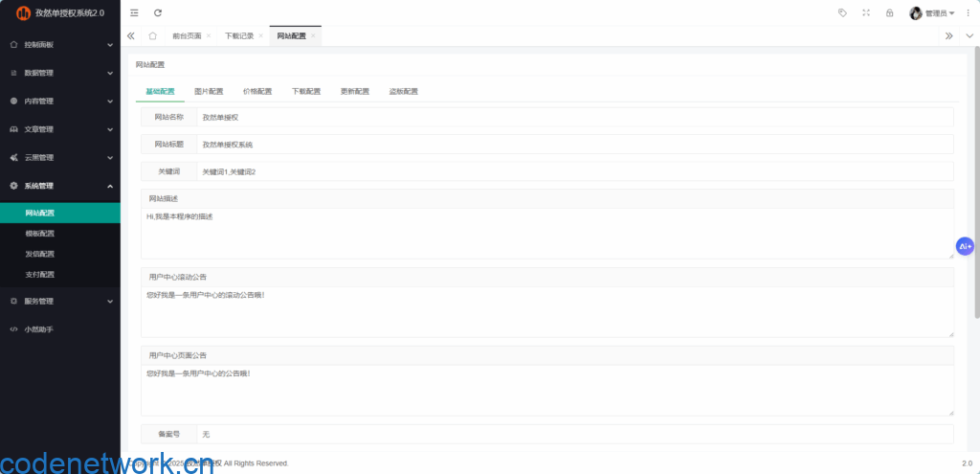Switch to the 图片配置 tab
Image resolution: width=980 pixels, height=474 pixels.
click(x=209, y=92)
